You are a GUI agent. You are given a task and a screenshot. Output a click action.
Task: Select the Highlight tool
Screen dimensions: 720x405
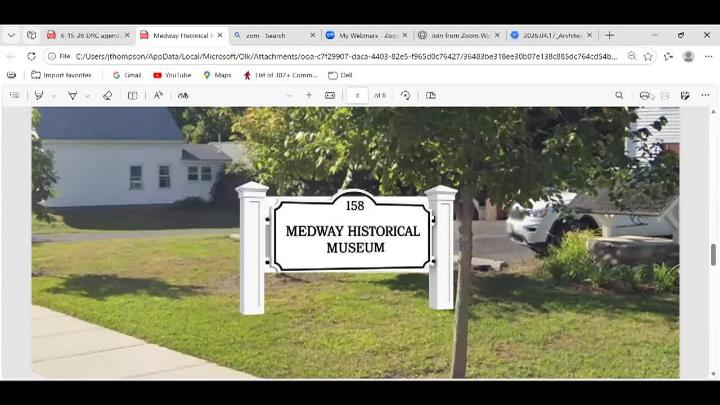(39, 96)
